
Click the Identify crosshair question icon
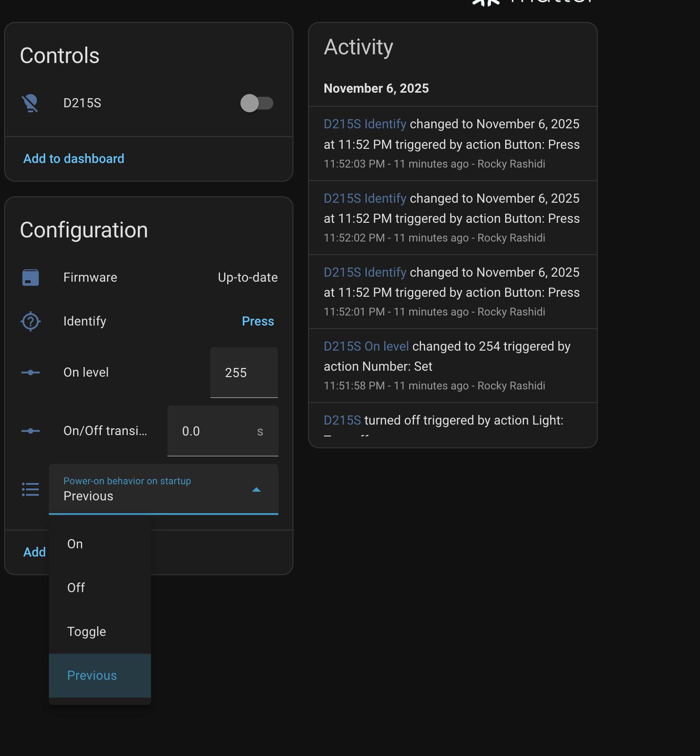(x=31, y=321)
